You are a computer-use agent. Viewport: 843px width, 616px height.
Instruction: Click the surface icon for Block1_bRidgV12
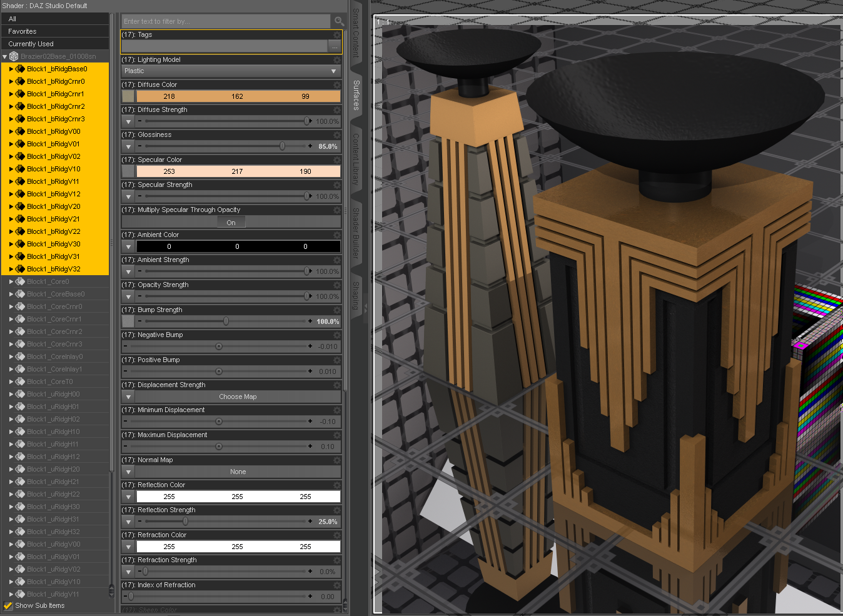[x=20, y=194]
